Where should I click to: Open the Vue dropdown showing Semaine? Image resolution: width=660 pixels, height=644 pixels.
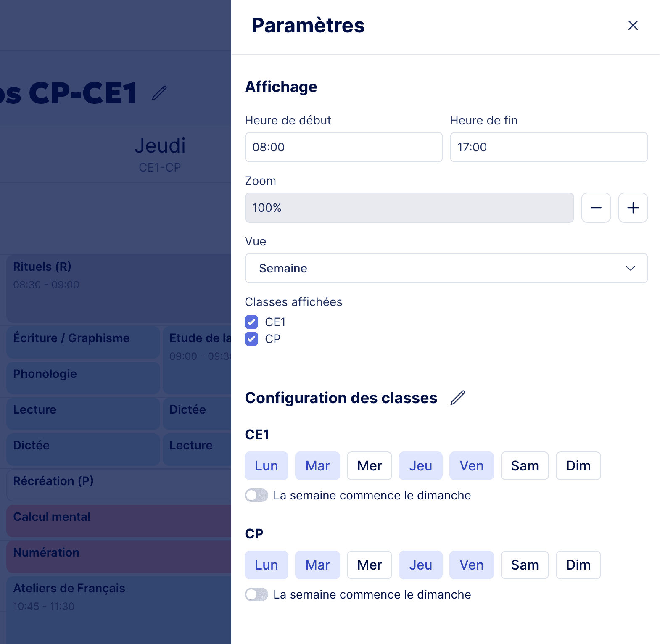446,268
